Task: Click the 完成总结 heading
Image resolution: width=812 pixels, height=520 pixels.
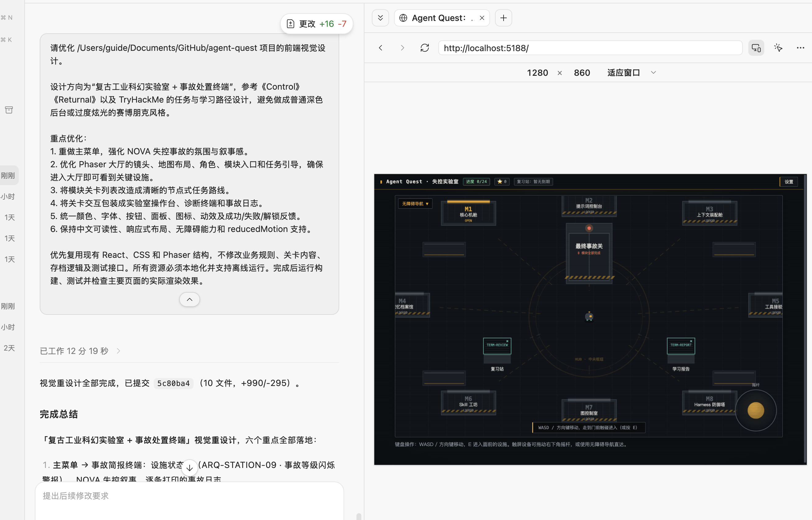Action: 59,414
